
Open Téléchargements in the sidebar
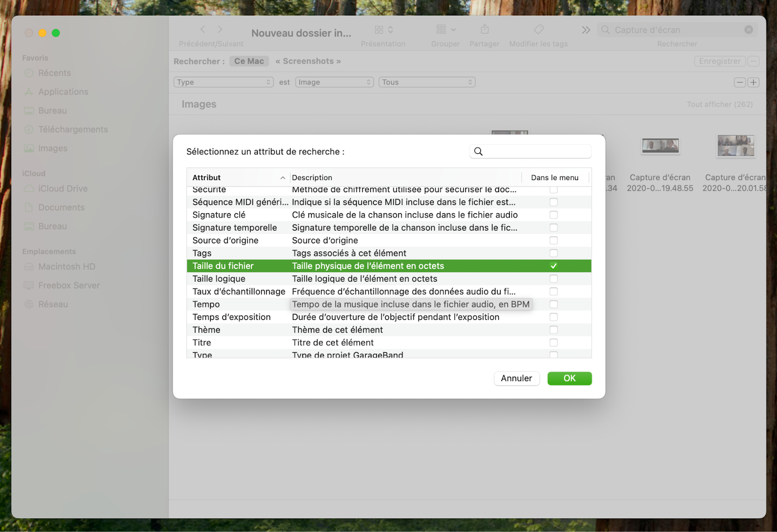[x=73, y=129]
